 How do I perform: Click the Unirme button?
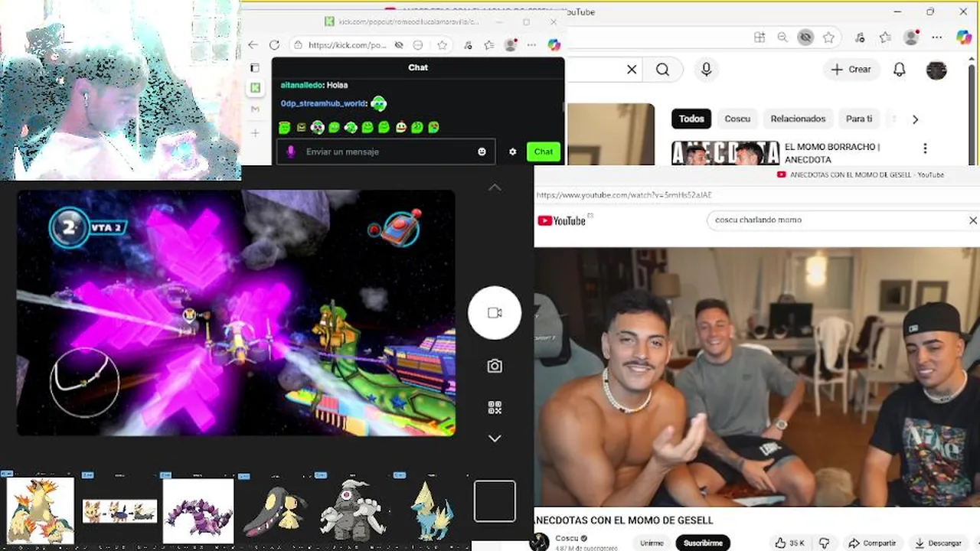(652, 543)
